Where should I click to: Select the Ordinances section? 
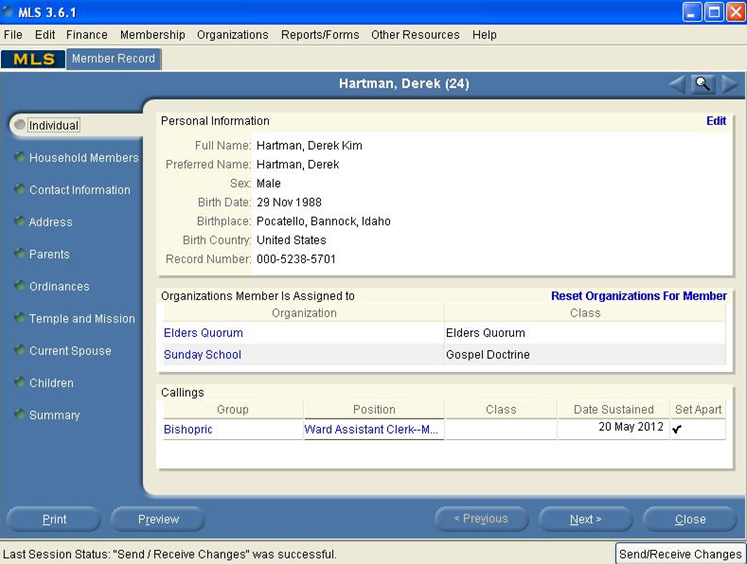coord(59,286)
